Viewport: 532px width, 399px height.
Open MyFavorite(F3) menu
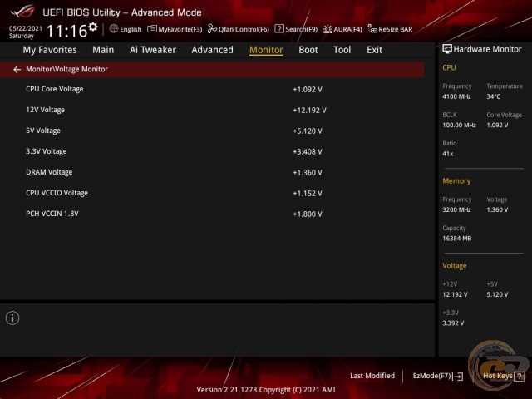(180, 29)
